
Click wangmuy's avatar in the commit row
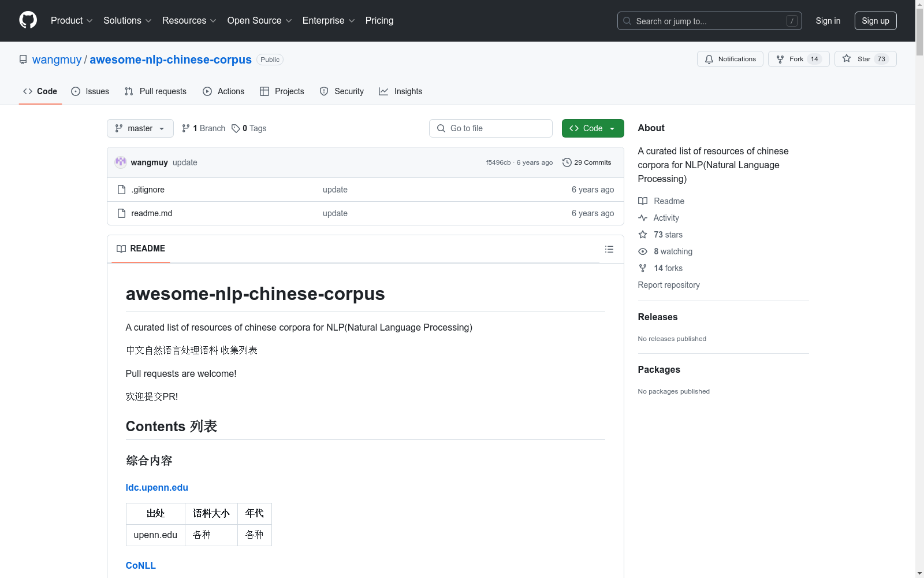[x=121, y=162]
